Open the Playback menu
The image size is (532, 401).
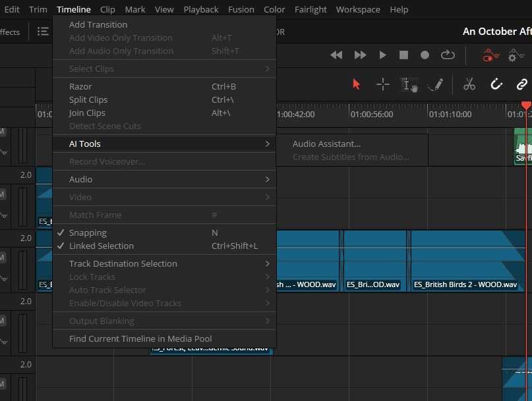click(201, 9)
